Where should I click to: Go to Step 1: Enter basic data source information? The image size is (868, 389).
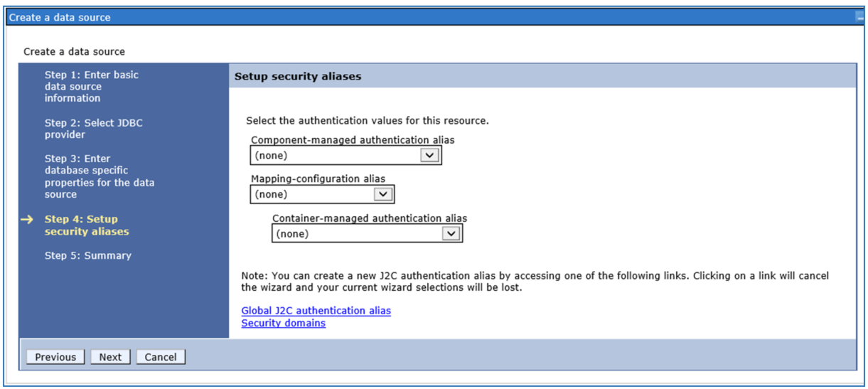coord(91,86)
